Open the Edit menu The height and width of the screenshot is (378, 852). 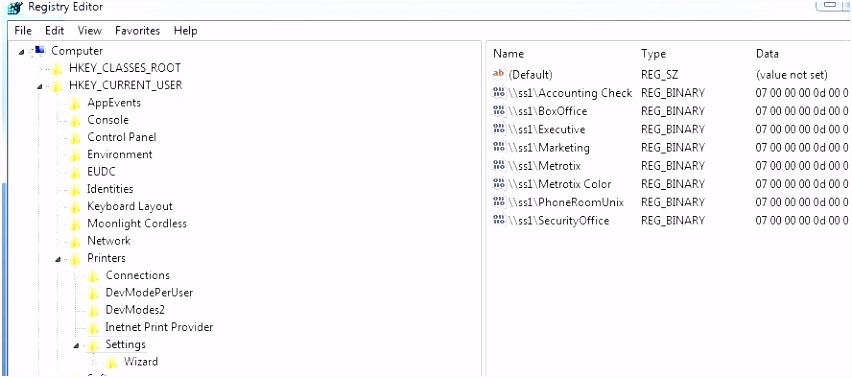point(54,31)
